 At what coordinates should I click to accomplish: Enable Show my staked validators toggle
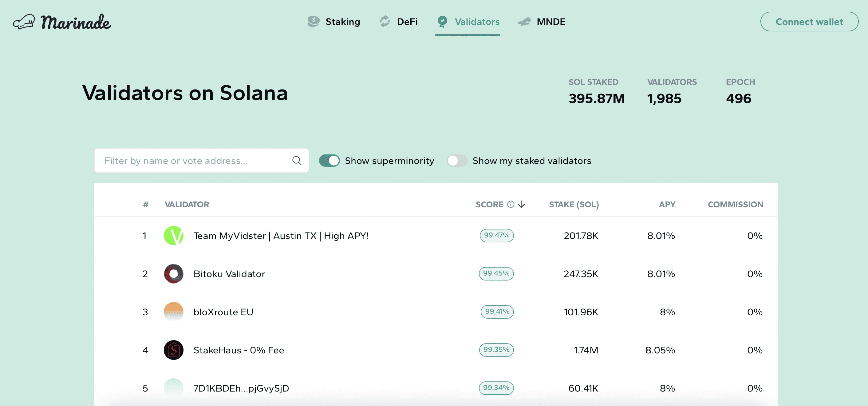[x=456, y=161]
